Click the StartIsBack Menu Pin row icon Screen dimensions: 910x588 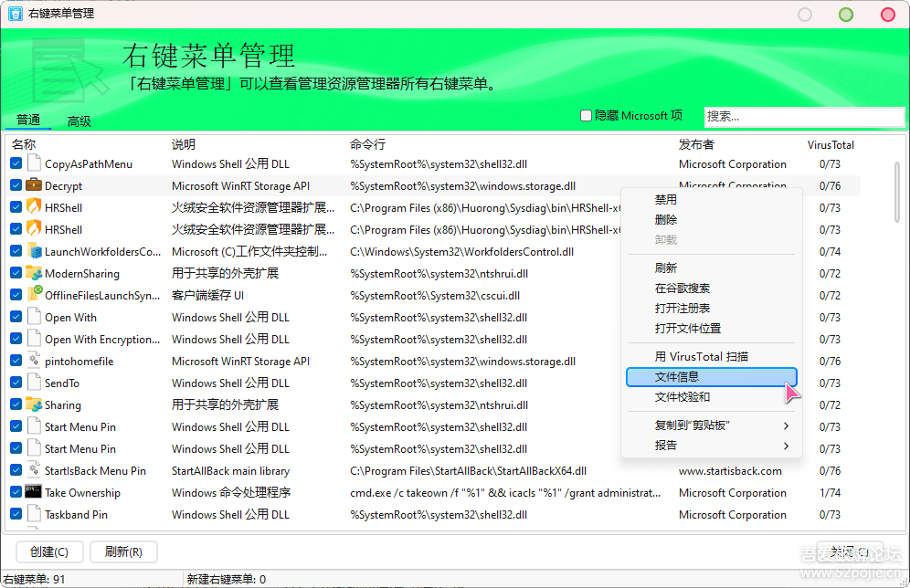click(34, 470)
